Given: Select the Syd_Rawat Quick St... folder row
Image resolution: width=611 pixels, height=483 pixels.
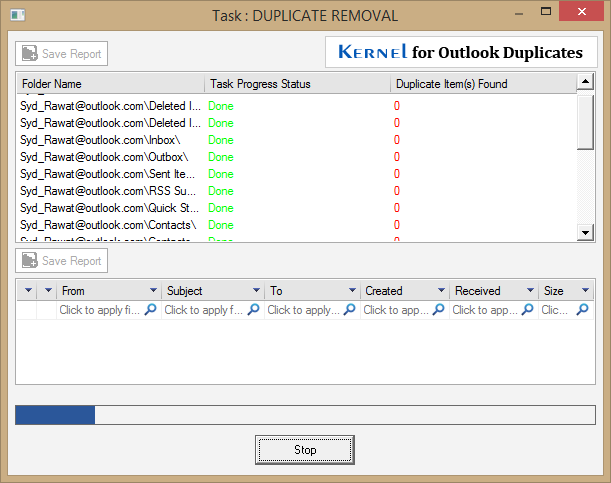Looking at the screenshot, I should (x=297, y=208).
